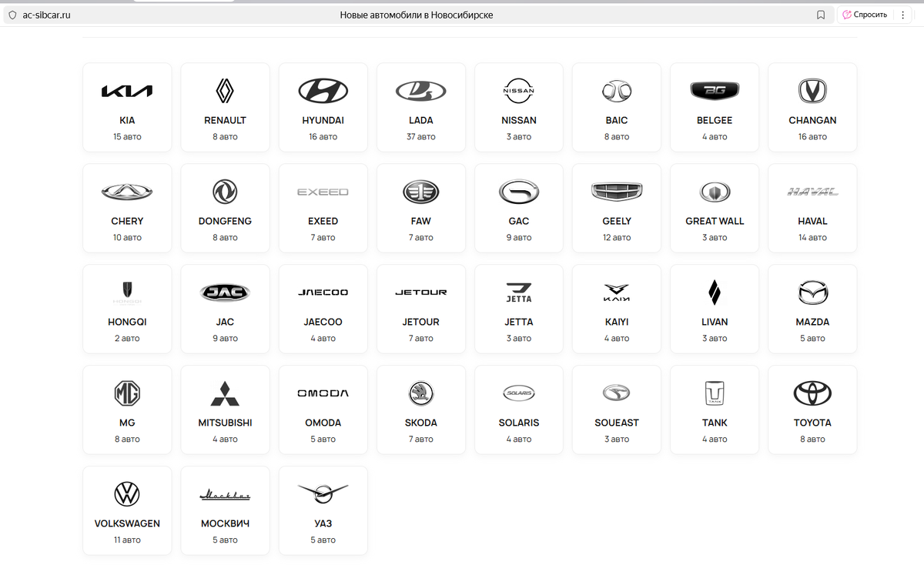Open the SOUEAST brand name link
Viewport: 924px width, 565px height.
(617, 423)
